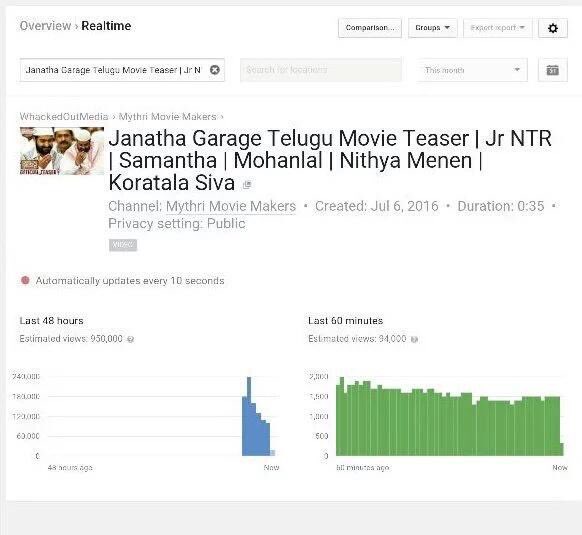The image size is (582, 535).
Task: Open Mythri Movie Makers breadcrumb link
Action: pyautogui.click(x=167, y=117)
